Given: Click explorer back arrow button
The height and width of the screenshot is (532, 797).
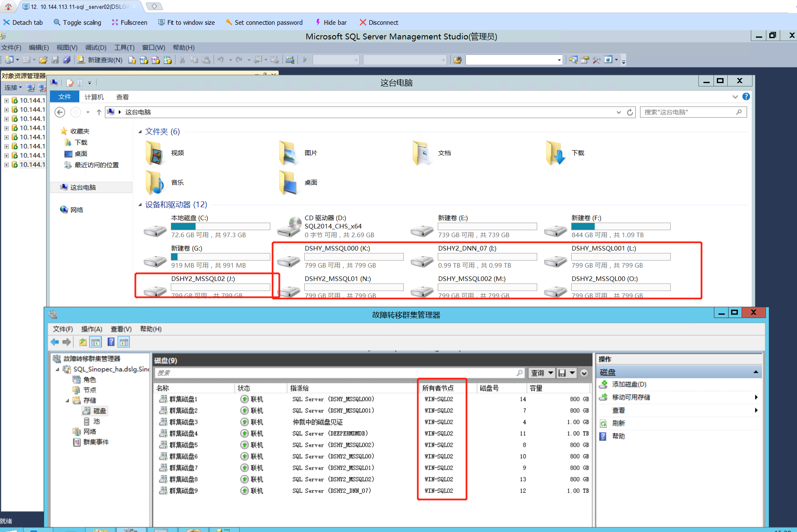Looking at the screenshot, I should click(60, 112).
